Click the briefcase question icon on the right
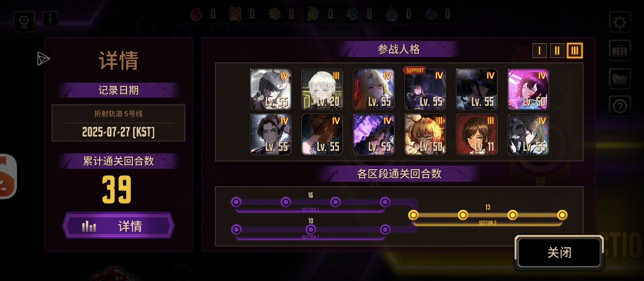644x281 pixels. pos(620,51)
